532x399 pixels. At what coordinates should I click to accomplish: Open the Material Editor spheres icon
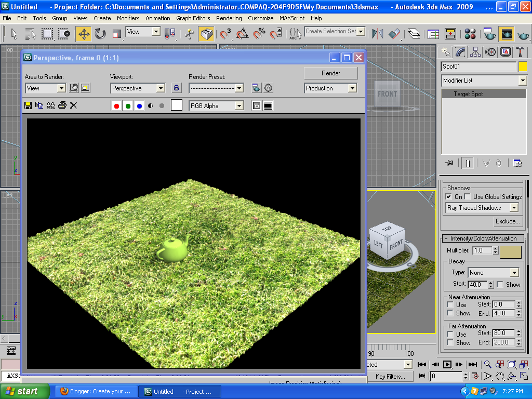[x=470, y=34]
